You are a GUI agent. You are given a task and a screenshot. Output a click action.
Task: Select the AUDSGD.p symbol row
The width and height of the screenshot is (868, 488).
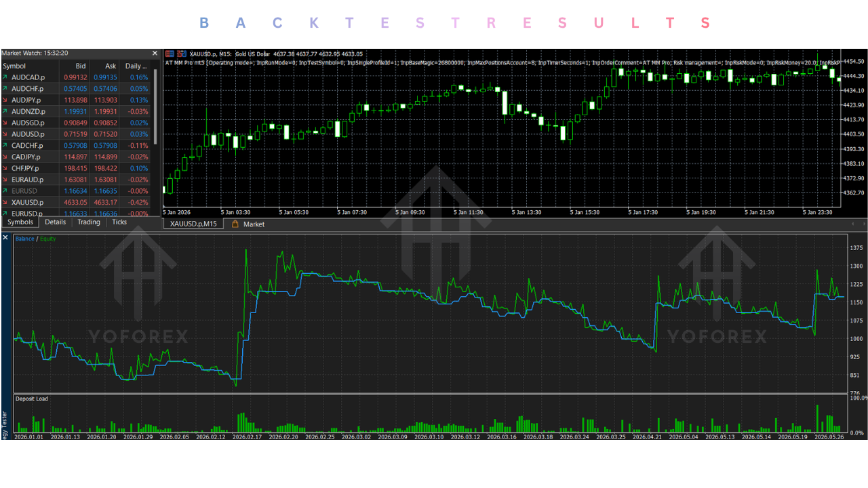point(77,123)
